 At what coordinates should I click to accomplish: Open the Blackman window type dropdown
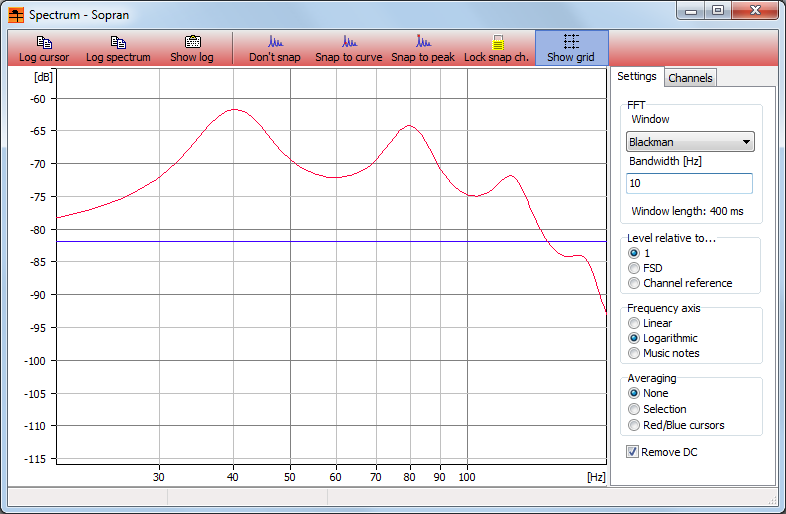pos(690,142)
